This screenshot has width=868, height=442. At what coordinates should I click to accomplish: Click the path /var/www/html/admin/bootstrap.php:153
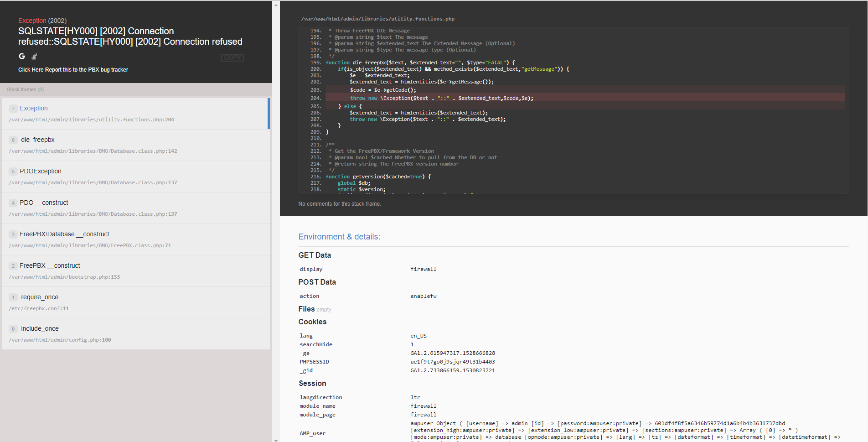click(x=64, y=277)
